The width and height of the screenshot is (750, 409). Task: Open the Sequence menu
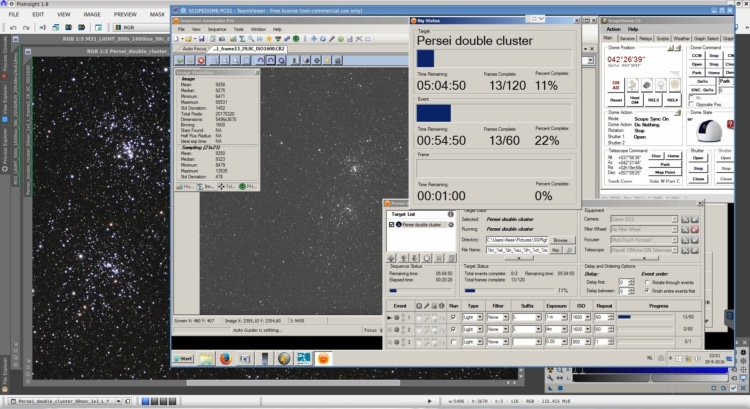pos(217,29)
